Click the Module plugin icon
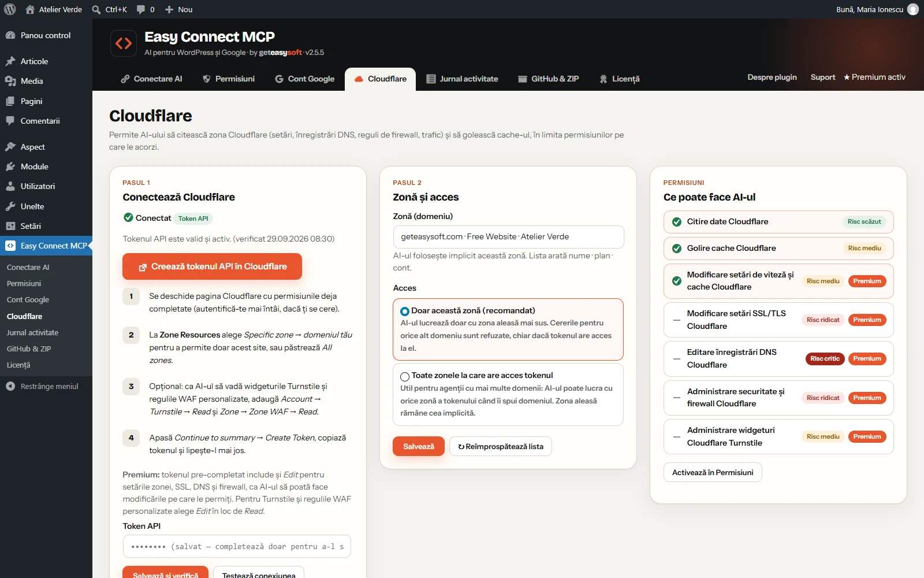 pos(10,166)
